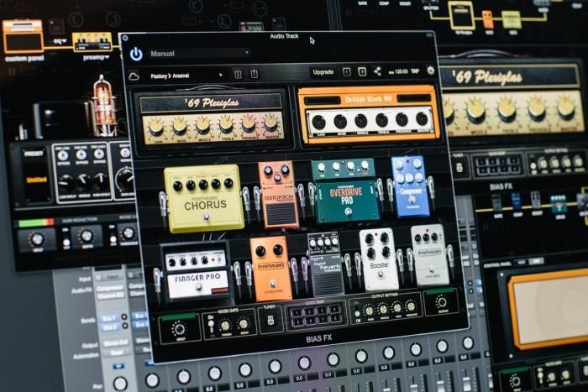
Task: Select the orange Distortion pedal
Action: point(279,195)
